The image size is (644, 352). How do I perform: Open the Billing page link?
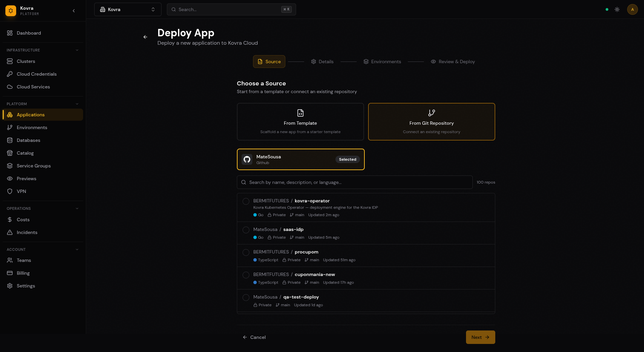pos(43,273)
